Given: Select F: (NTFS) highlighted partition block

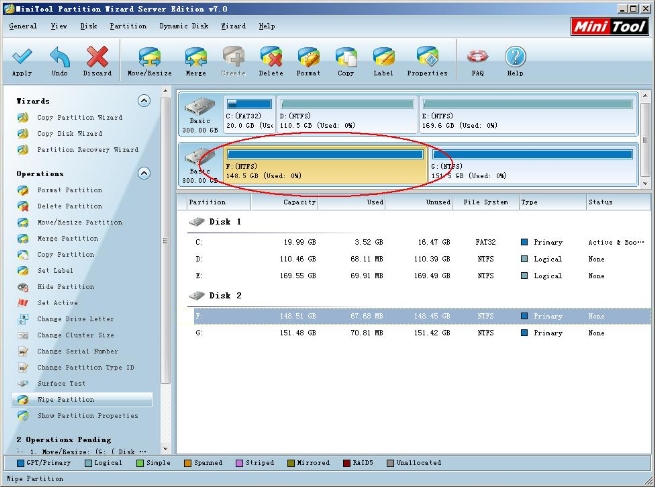Looking at the screenshot, I should [325, 165].
